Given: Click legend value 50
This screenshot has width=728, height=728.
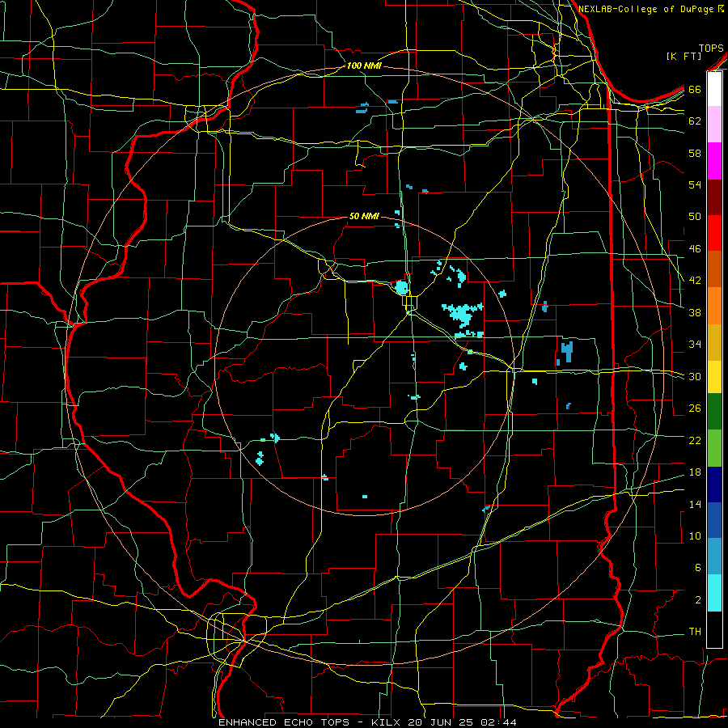Looking at the screenshot, I should (x=695, y=217).
